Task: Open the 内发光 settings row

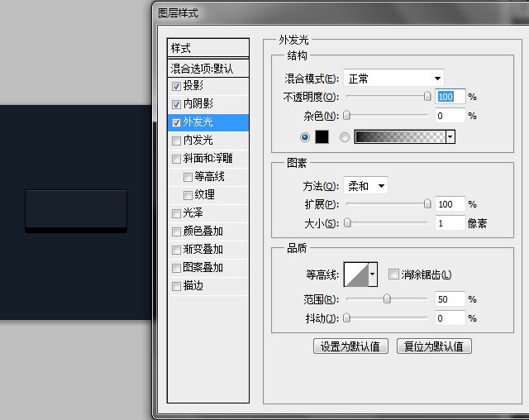Action: click(208, 141)
